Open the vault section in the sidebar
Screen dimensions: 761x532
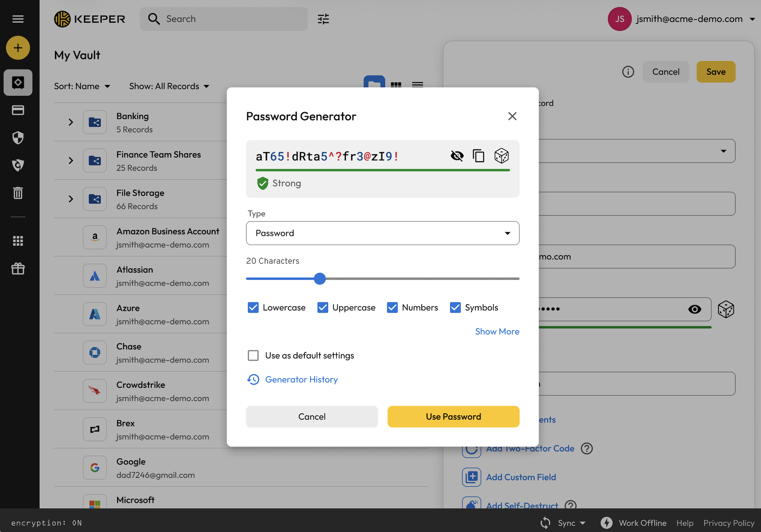[x=18, y=82]
